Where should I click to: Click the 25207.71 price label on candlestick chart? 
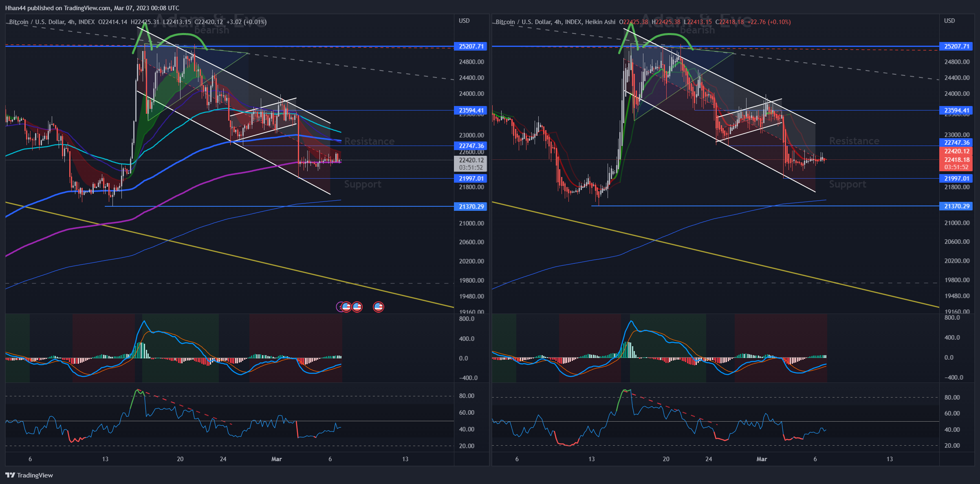pos(471,46)
